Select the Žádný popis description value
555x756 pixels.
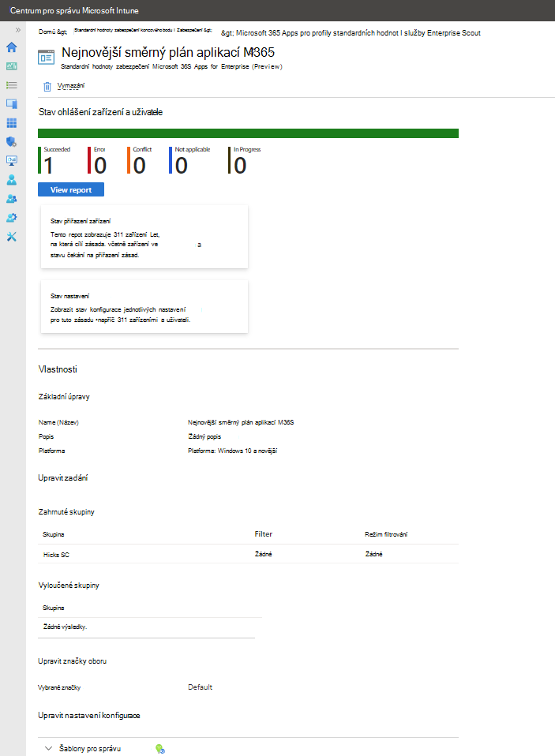point(204,436)
